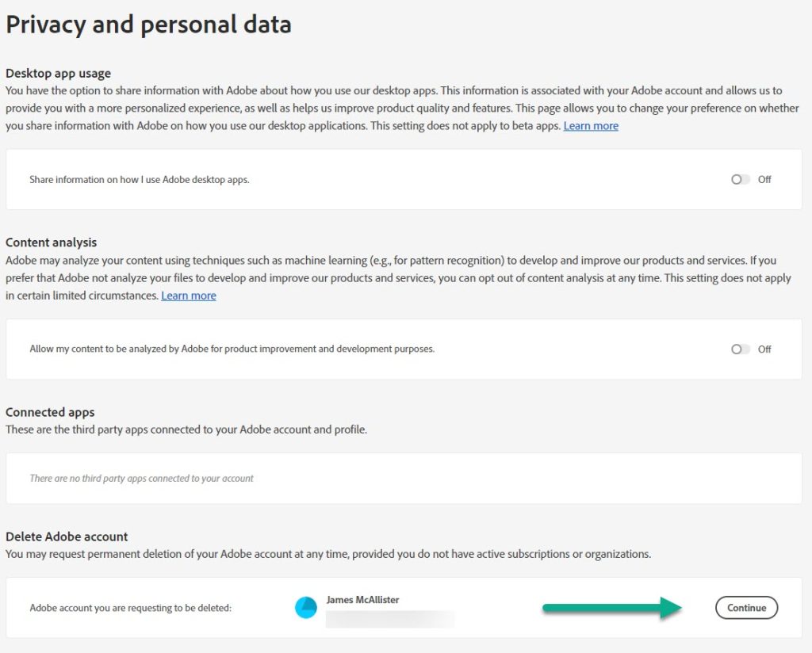Click the James McAllister profile avatar icon
The image size is (812, 653).
[306, 608]
